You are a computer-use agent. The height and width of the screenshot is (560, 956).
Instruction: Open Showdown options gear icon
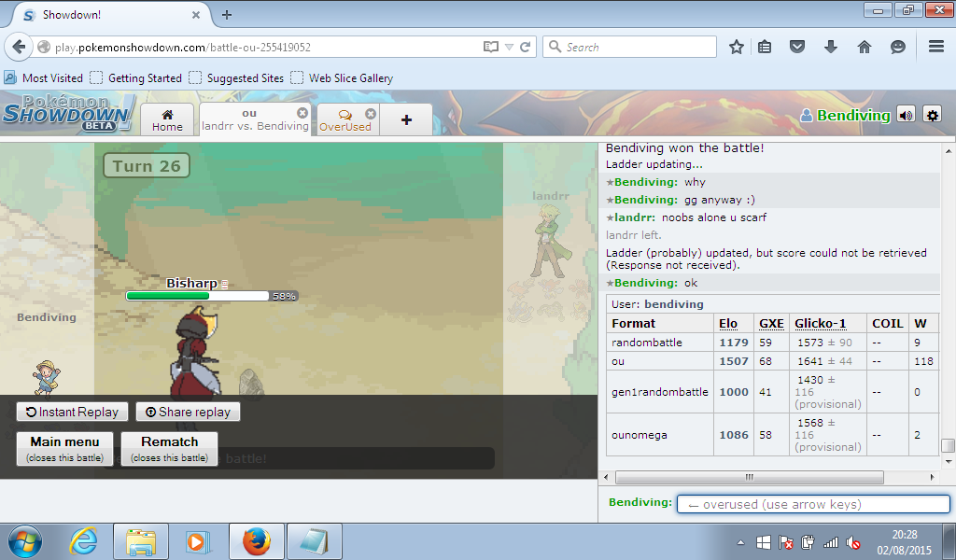(x=933, y=115)
